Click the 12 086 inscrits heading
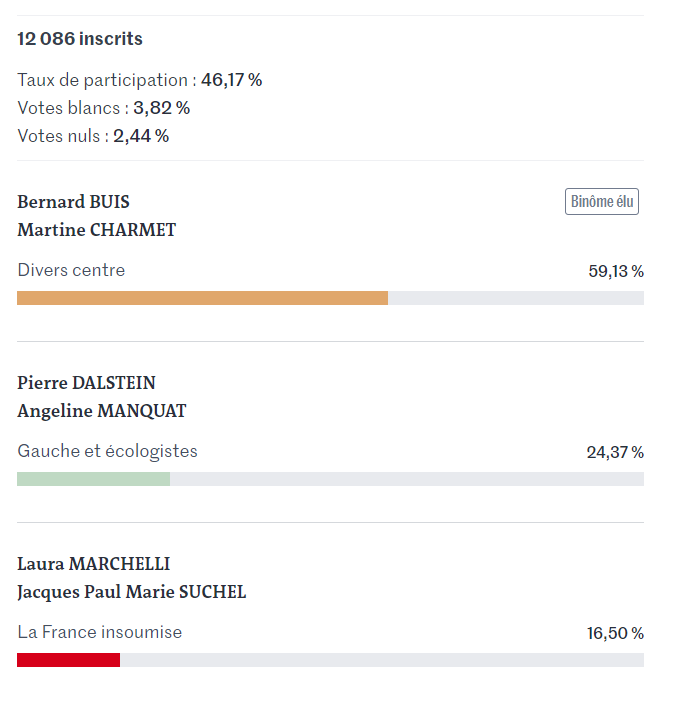 [x=80, y=39]
